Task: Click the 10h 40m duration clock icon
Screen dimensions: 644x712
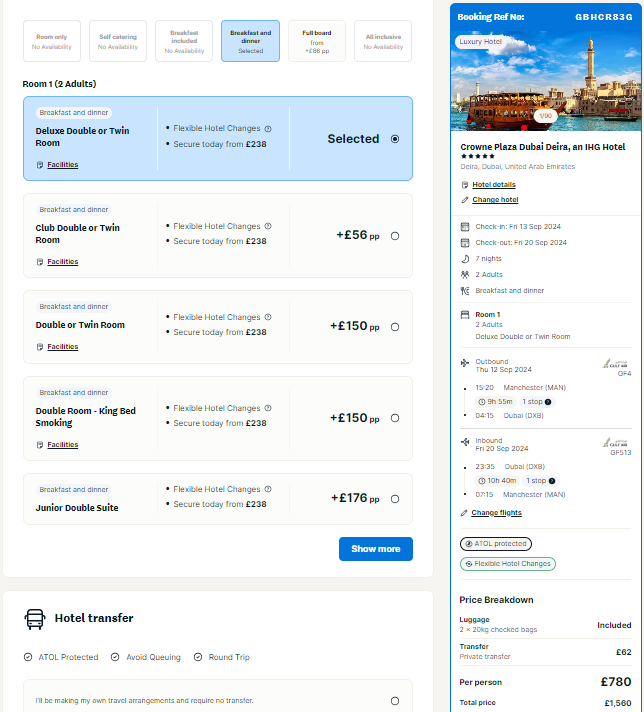Action: coord(482,481)
